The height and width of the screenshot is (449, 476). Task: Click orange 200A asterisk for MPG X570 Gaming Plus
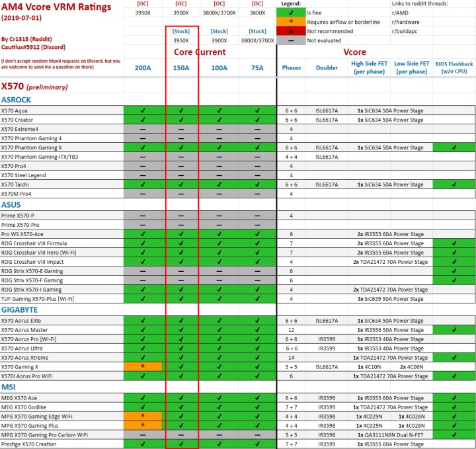(143, 425)
